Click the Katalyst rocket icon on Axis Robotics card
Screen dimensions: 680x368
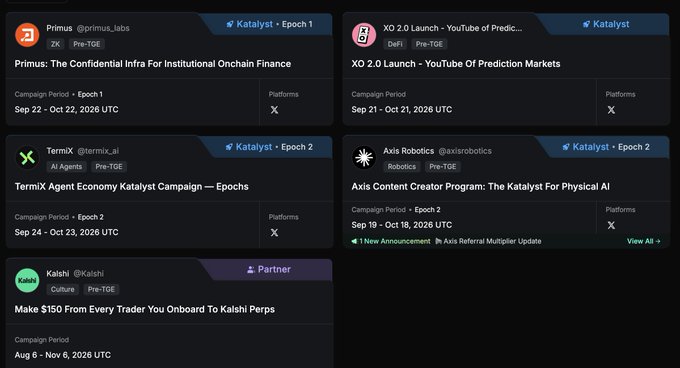tap(566, 147)
